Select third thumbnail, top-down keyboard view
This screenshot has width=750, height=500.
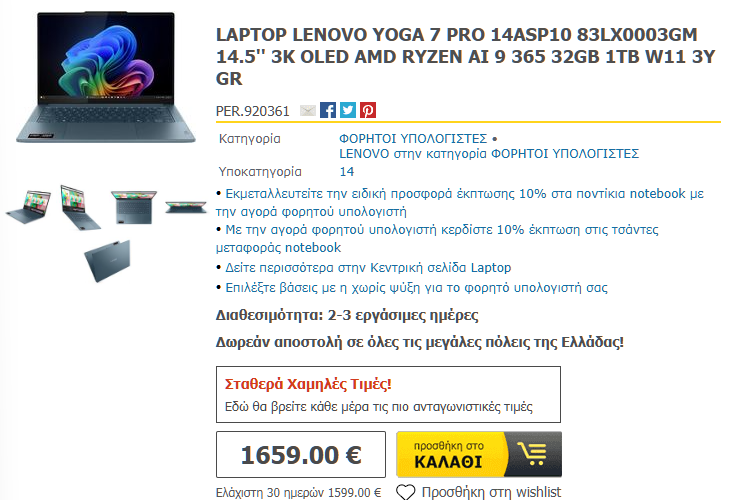coord(134,207)
